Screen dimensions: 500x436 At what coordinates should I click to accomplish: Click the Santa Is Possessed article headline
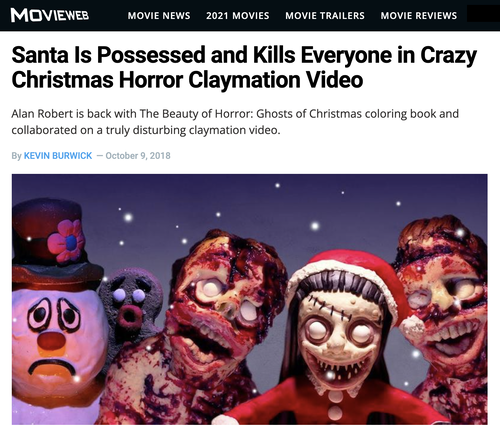(x=244, y=67)
